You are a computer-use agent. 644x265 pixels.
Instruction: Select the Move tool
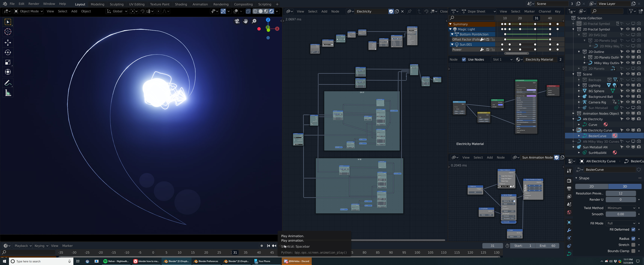click(x=8, y=42)
